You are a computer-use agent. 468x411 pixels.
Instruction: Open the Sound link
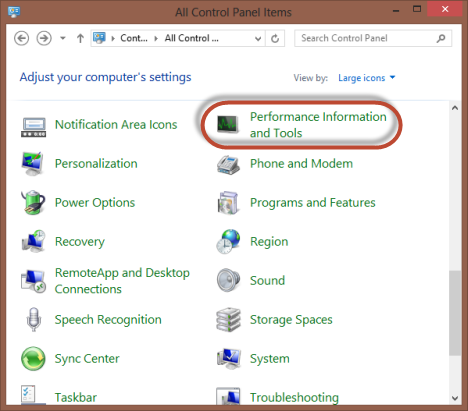(267, 281)
